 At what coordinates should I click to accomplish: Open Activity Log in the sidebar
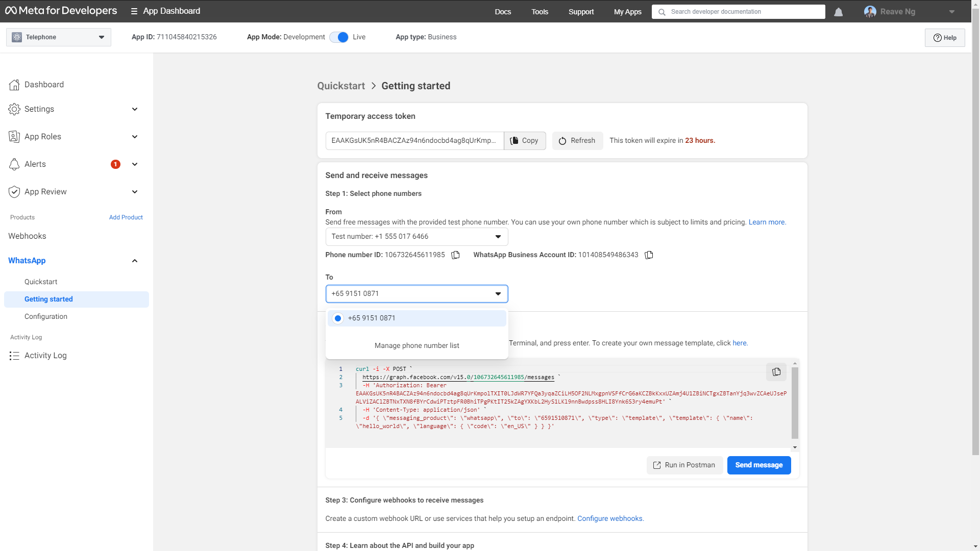pyautogui.click(x=45, y=356)
